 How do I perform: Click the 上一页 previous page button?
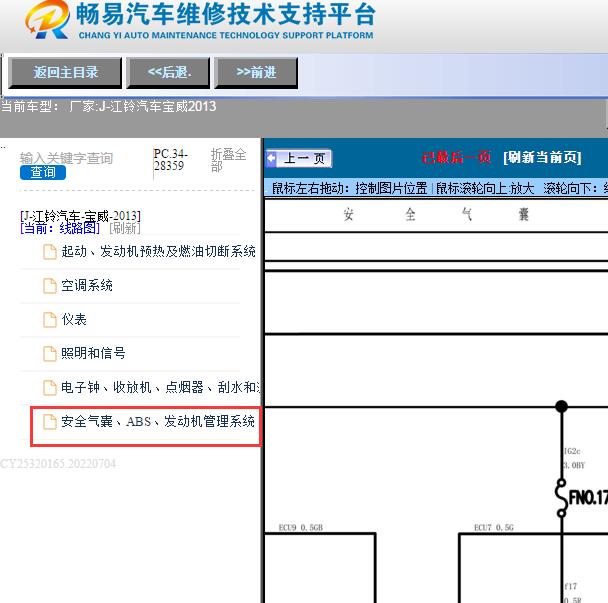point(299,159)
